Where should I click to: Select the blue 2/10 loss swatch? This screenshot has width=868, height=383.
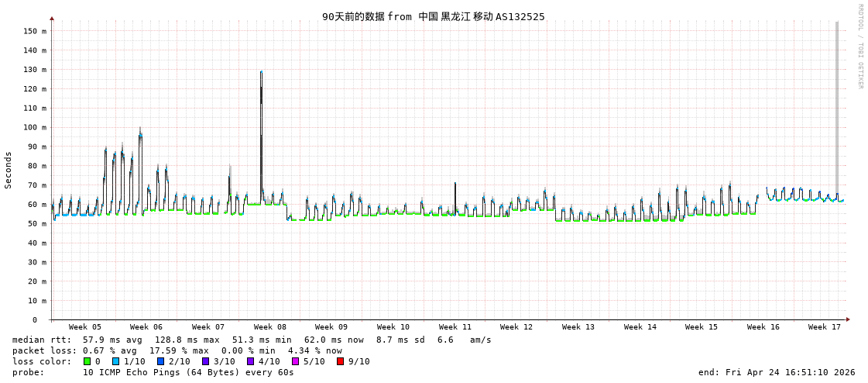161,361
